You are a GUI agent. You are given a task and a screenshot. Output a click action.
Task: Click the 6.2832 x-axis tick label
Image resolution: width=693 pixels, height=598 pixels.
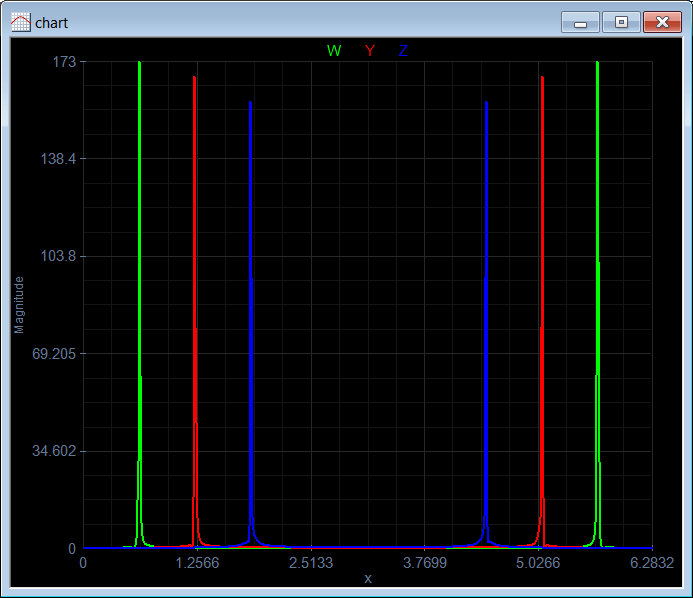(652, 563)
